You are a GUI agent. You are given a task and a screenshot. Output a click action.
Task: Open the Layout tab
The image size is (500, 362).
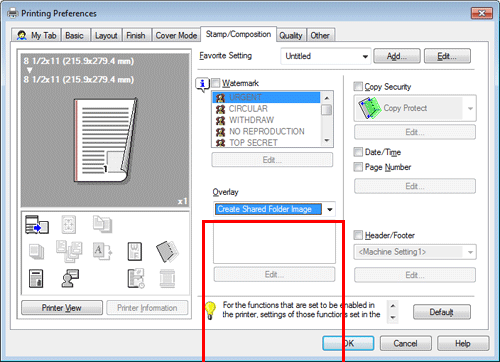(106, 35)
